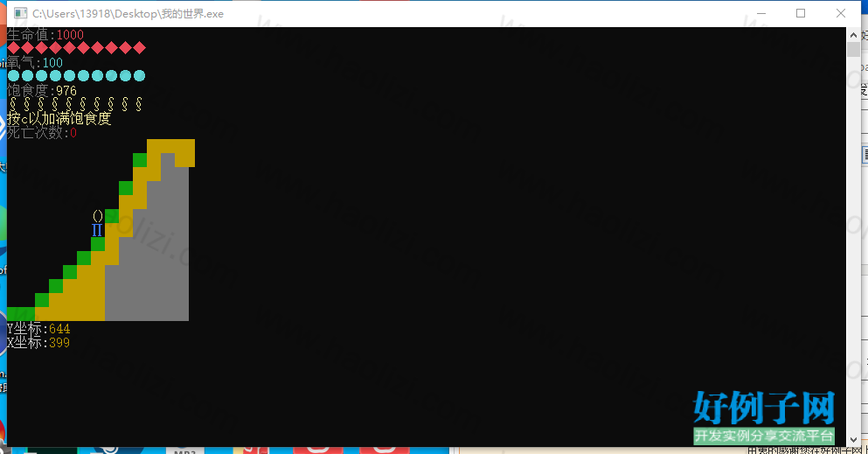
Task: Click the window title path 我的世界.exe
Action: tap(128, 14)
